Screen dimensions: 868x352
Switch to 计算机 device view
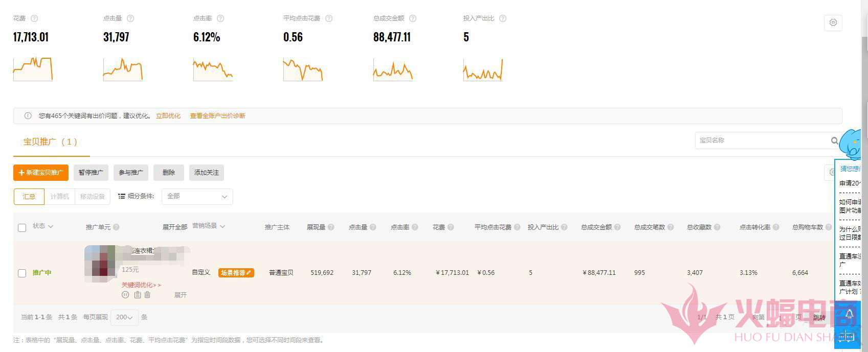click(59, 197)
